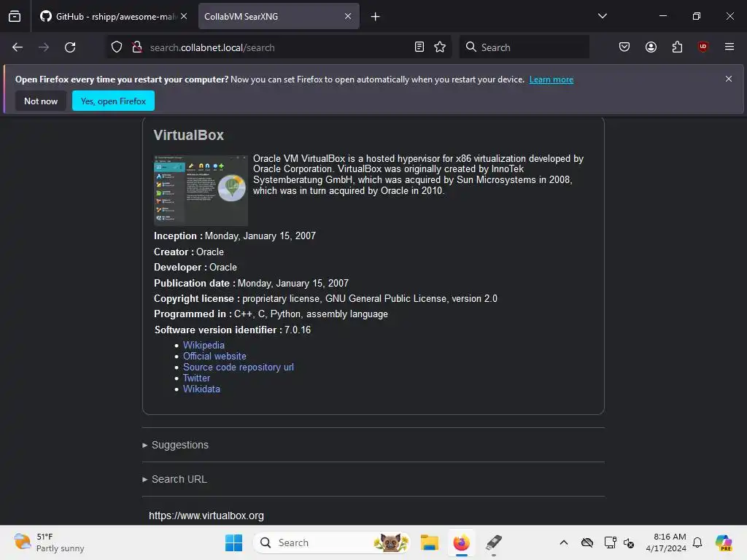The image size is (747, 560).
Task: Show hidden system tray icons
Action: tap(564, 542)
